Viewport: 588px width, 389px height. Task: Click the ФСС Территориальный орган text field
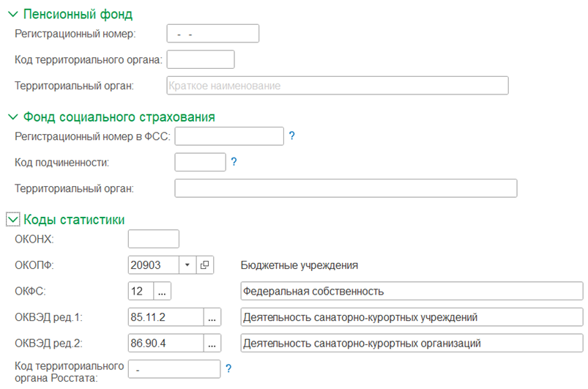click(x=346, y=188)
